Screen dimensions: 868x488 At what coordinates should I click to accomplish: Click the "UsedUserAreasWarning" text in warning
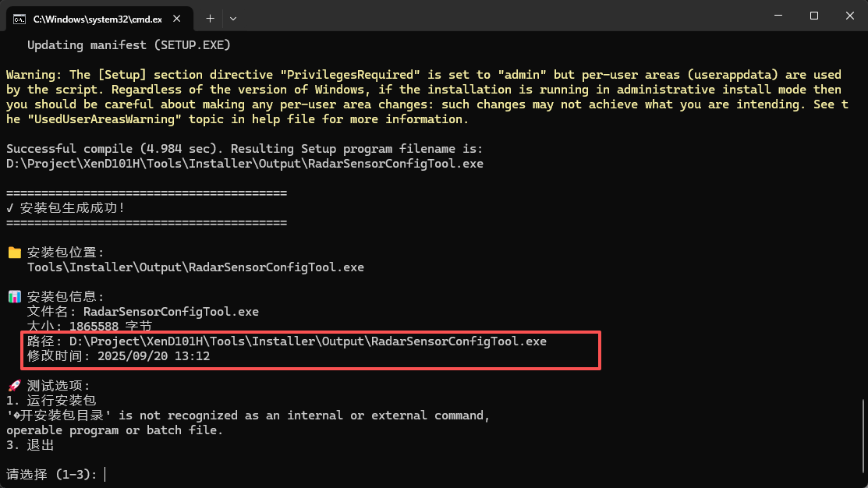(101, 119)
